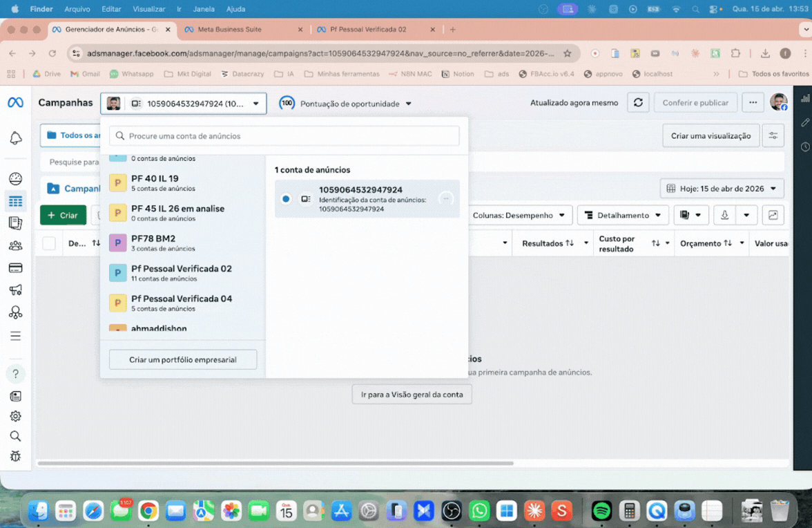This screenshot has width=812, height=528.
Task: Click the horizontal scrollbar below the table
Action: [x=275, y=463]
